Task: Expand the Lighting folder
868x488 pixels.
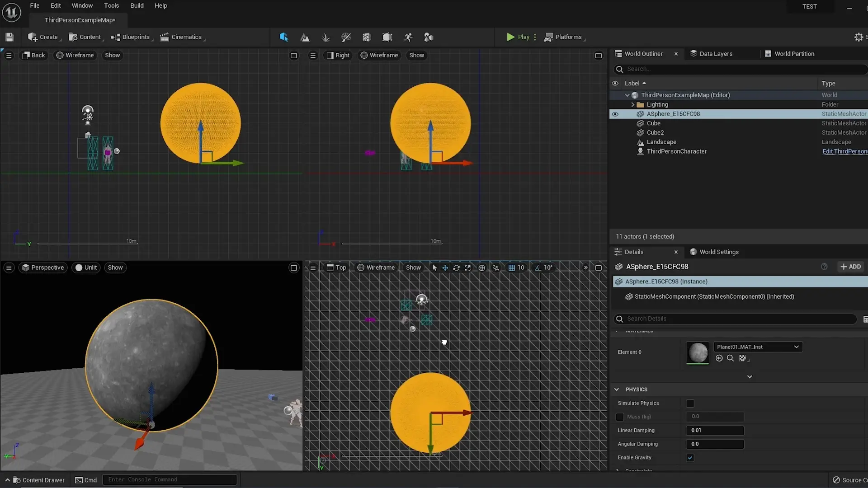Action: (632, 104)
